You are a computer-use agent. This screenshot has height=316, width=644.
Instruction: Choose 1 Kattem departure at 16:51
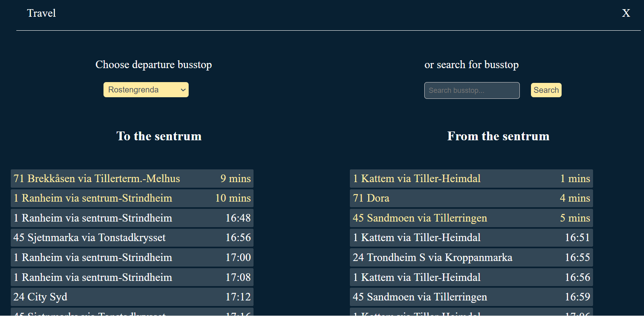[x=471, y=237]
